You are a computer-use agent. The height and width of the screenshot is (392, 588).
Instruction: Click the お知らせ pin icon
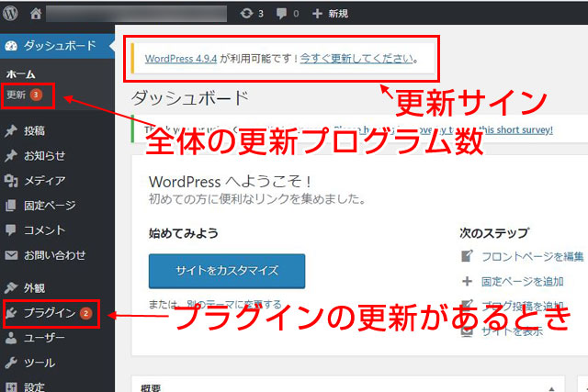(x=11, y=155)
